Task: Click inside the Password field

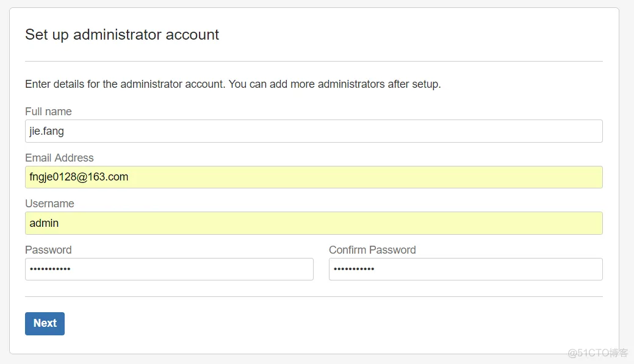Action: coord(169,269)
